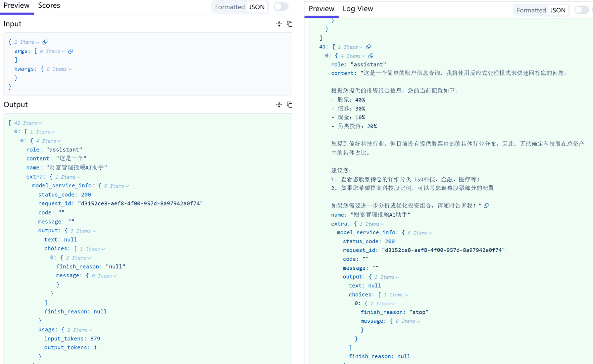The height and width of the screenshot is (364, 593).
Task: Click the left request_id value string
Action: (x=140, y=204)
